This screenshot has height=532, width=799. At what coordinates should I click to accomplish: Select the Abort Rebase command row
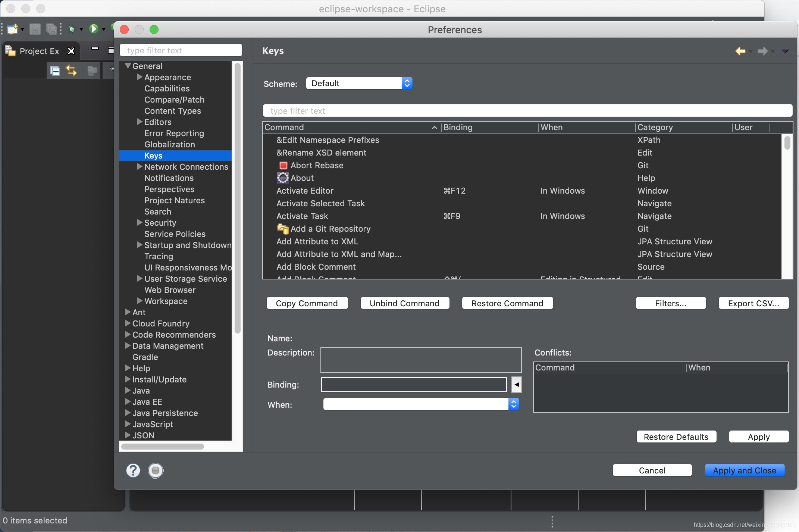coord(522,165)
